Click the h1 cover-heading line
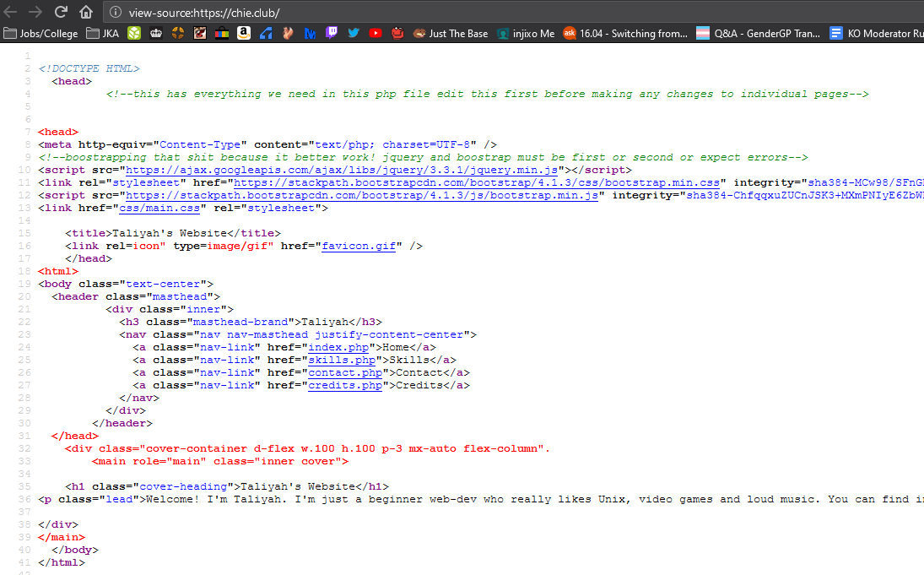This screenshot has width=924, height=575. [x=227, y=486]
